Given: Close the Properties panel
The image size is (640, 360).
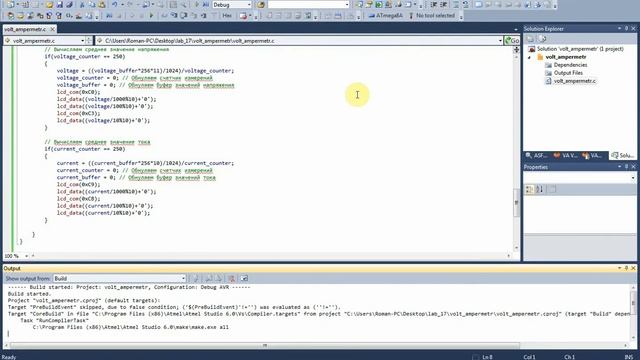Looking at the screenshot, I should pos(633,167).
